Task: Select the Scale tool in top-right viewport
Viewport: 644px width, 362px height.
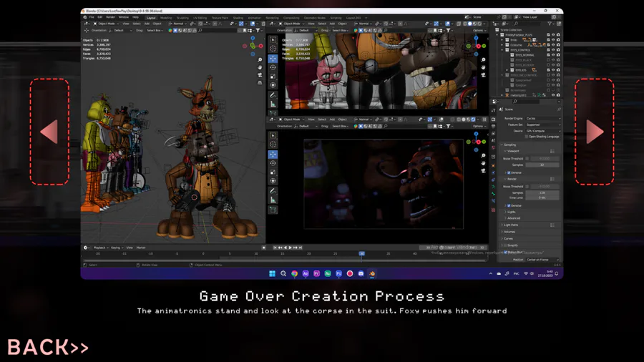Action: click(x=273, y=77)
